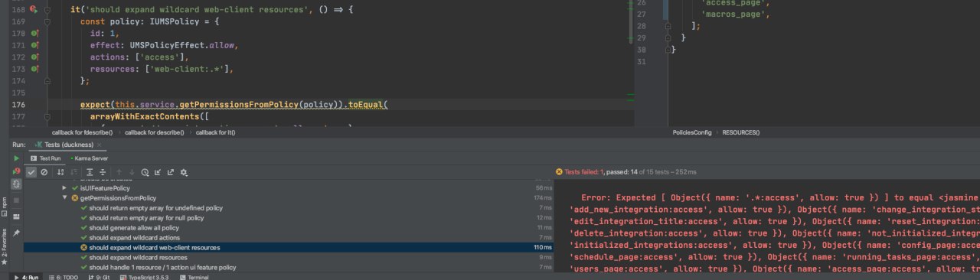The image size is (980, 280).
Task: Click Sort Alphabetically icon in test toolbar
Action: pos(60,172)
